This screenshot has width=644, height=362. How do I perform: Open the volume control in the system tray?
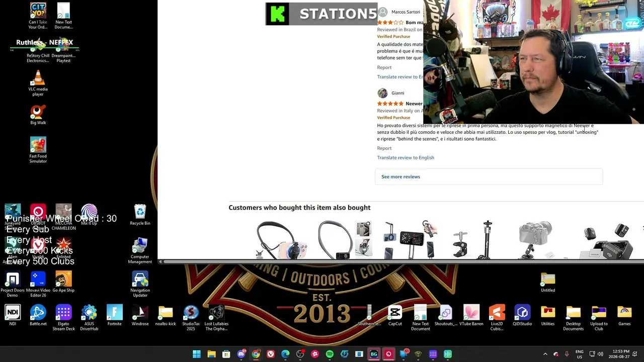(x=600, y=354)
